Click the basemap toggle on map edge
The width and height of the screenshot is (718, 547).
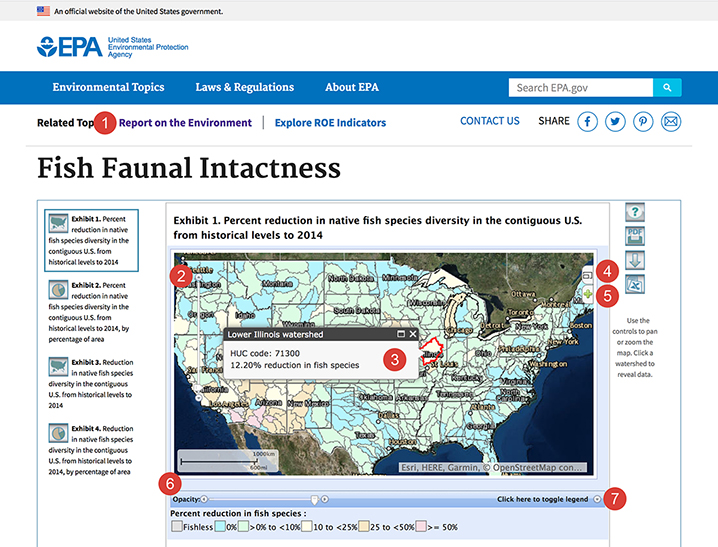tap(587, 275)
